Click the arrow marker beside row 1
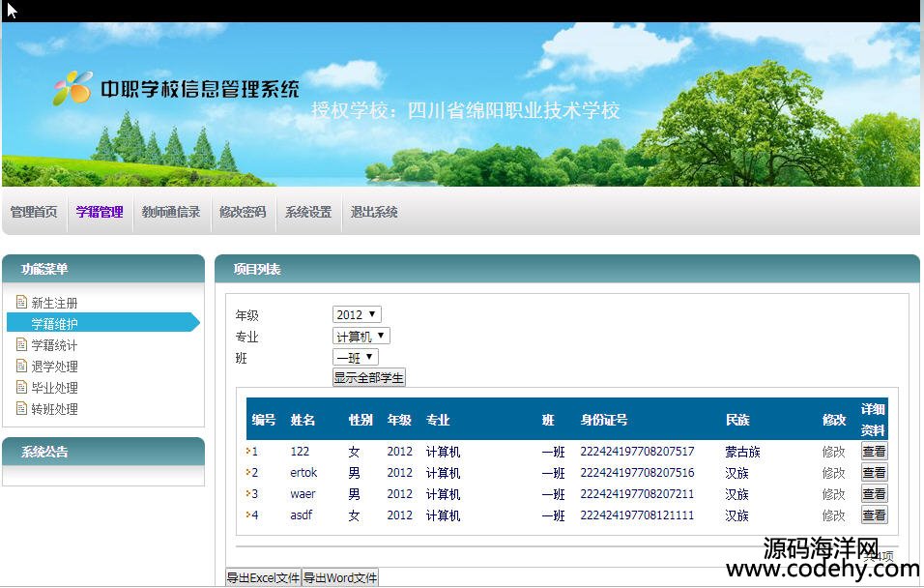 (247, 451)
